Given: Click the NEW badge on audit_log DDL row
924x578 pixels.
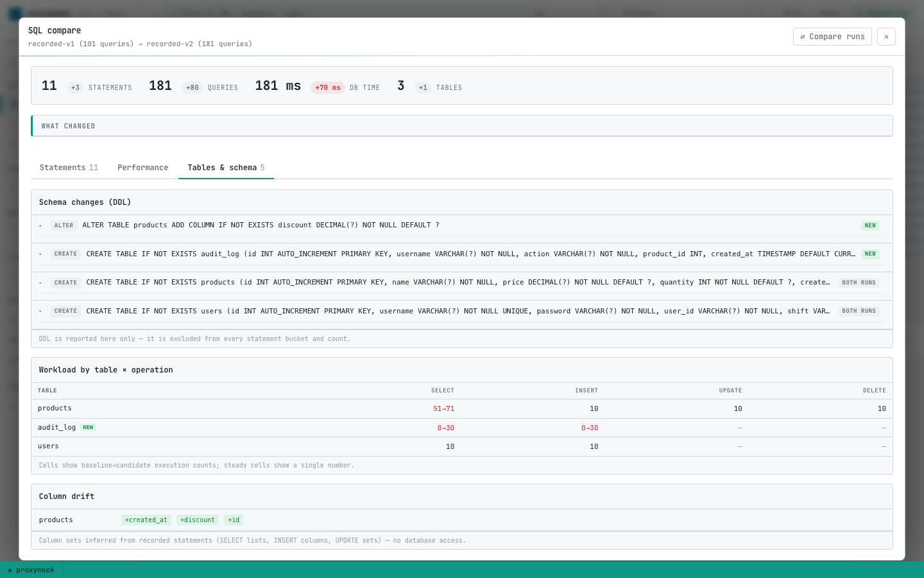Looking at the screenshot, I should point(870,254).
